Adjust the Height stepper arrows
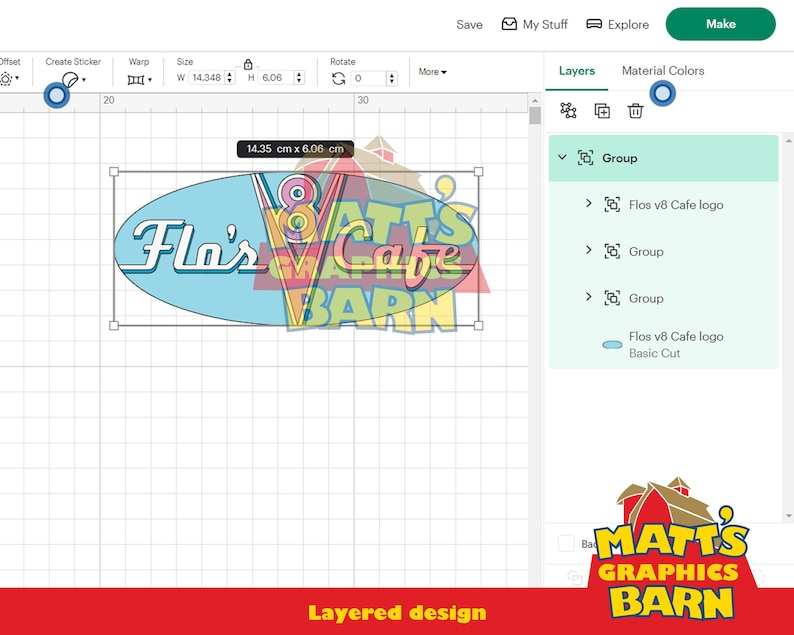794x635 pixels. [299, 77]
